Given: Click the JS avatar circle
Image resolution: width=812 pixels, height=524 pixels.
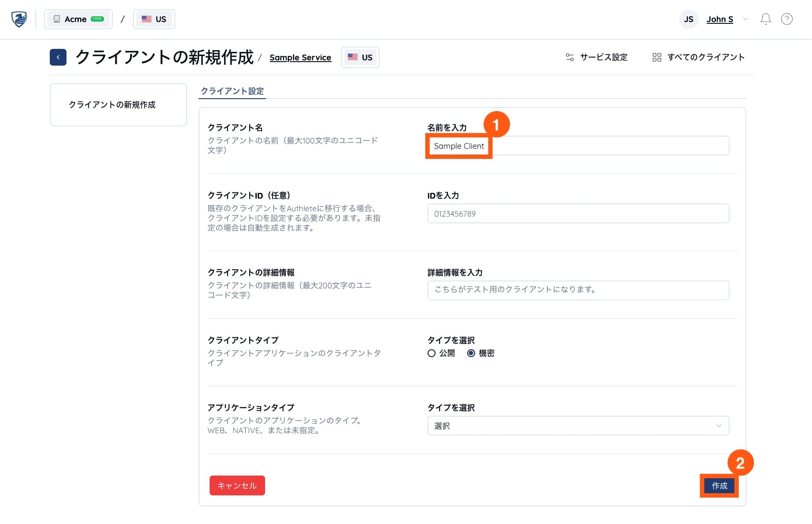Looking at the screenshot, I should (688, 19).
